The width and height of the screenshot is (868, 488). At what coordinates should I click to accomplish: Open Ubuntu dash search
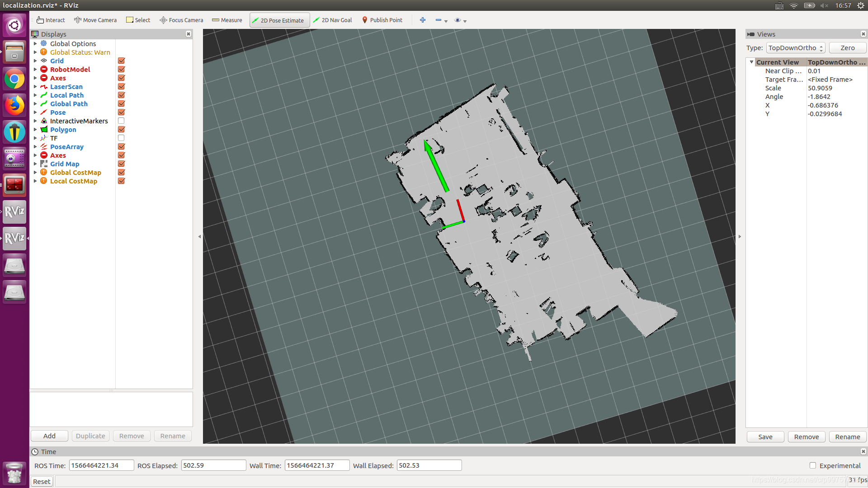tap(14, 25)
